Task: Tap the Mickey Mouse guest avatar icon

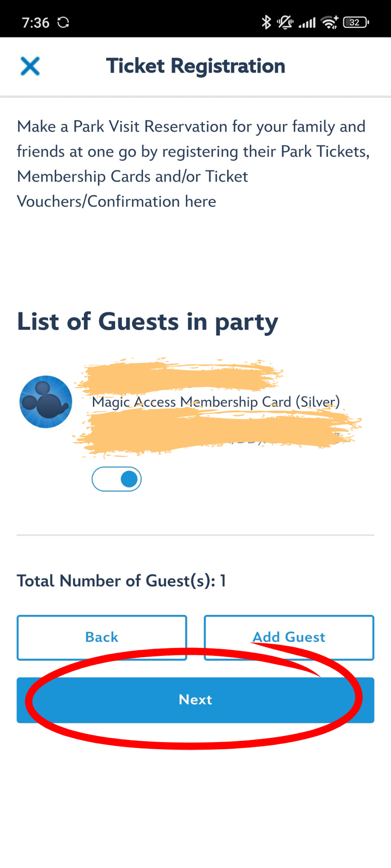Action: coord(46,402)
